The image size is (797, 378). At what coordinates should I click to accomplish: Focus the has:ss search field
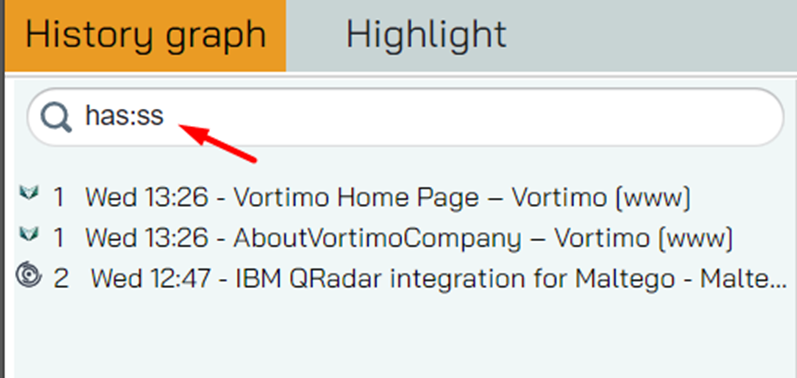(x=405, y=117)
